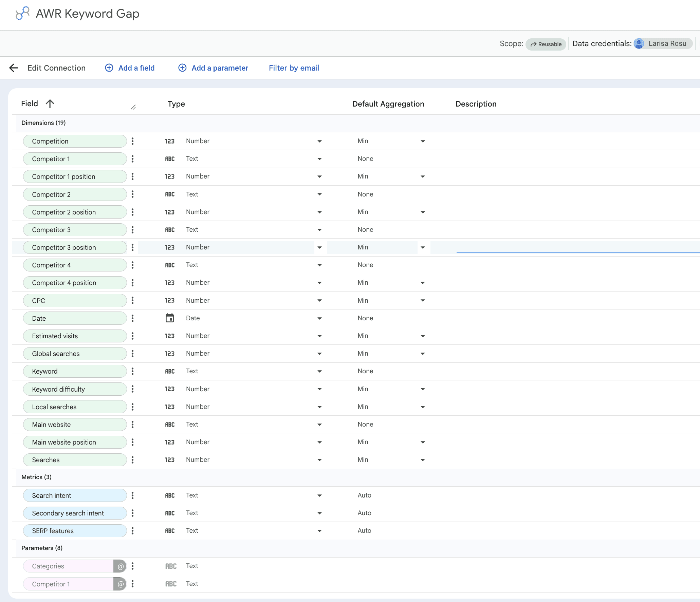
Task: Open the three-dot menu for Keyword field
Action: [132, 371]
